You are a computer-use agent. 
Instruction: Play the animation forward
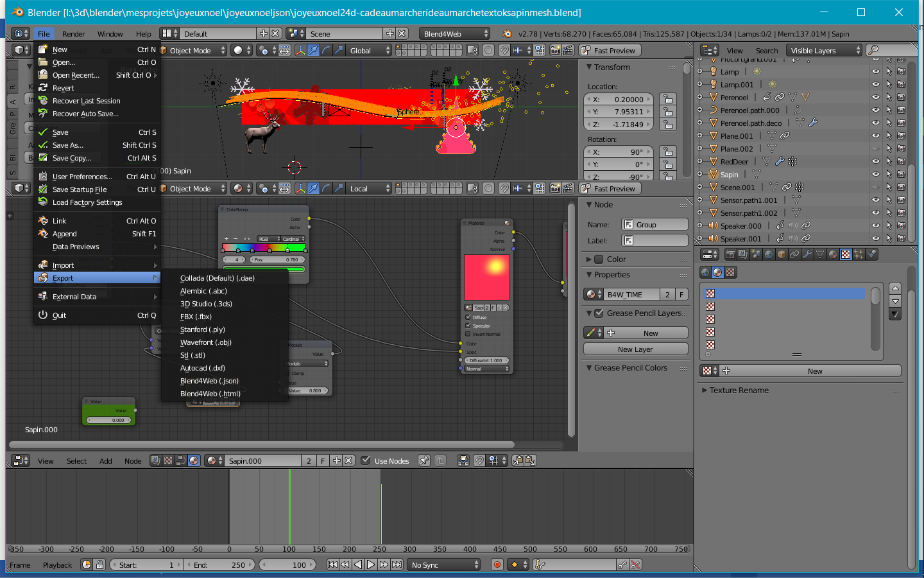tap(371, 565)
